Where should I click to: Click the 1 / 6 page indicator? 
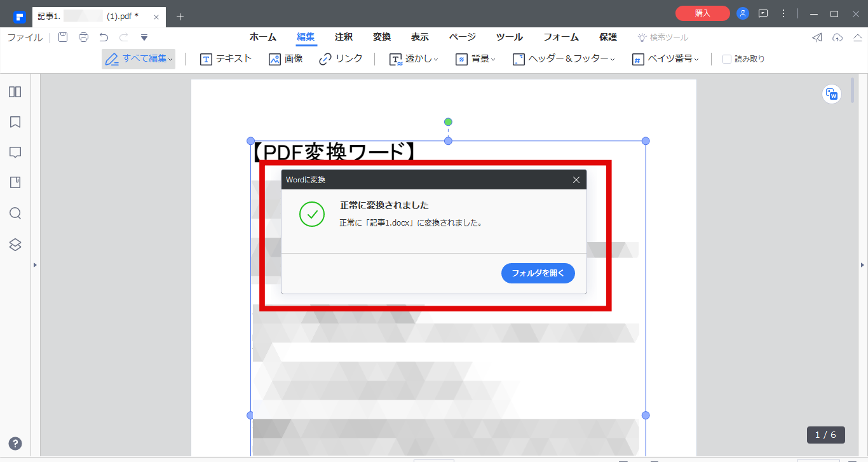(825, 435)
